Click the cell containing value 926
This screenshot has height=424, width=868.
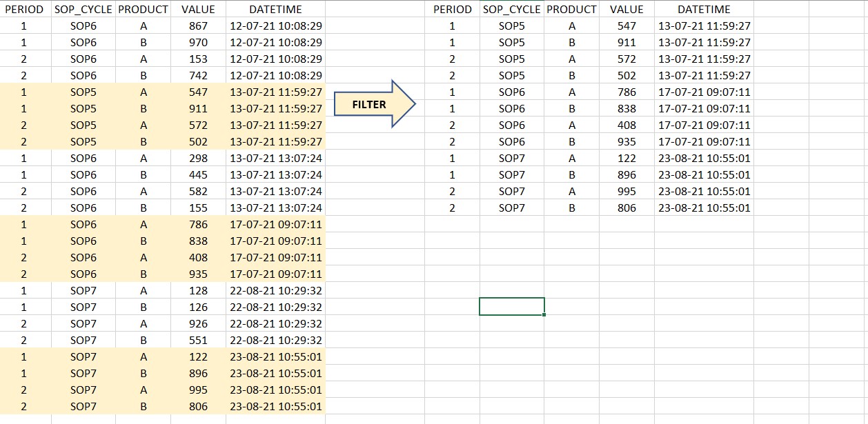pos(198,323)
